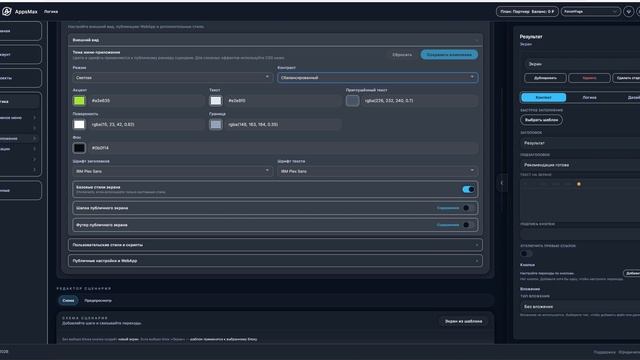The height and width of the screenshot is (360, 640).
Task: Click the red Удалить button
Action: (589, 78)
